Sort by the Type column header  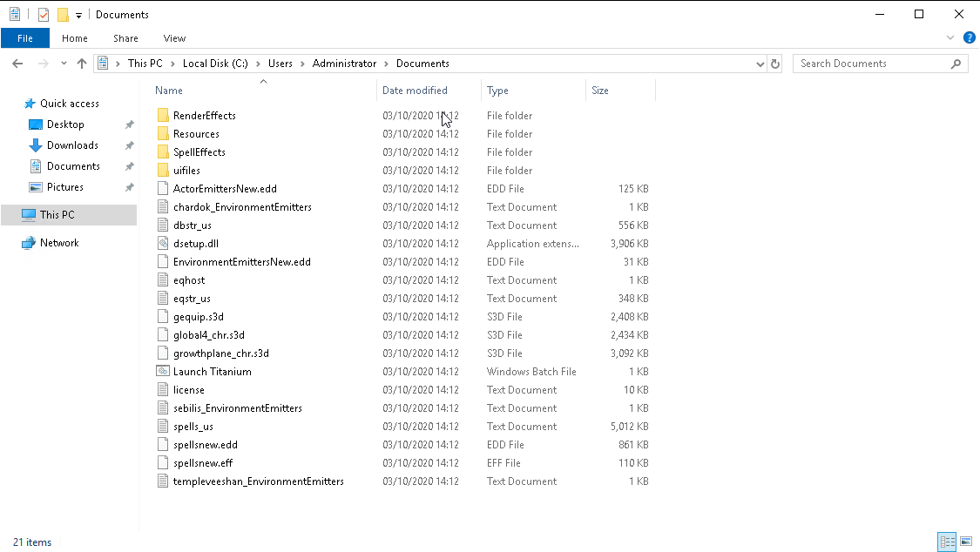[497, 91]
